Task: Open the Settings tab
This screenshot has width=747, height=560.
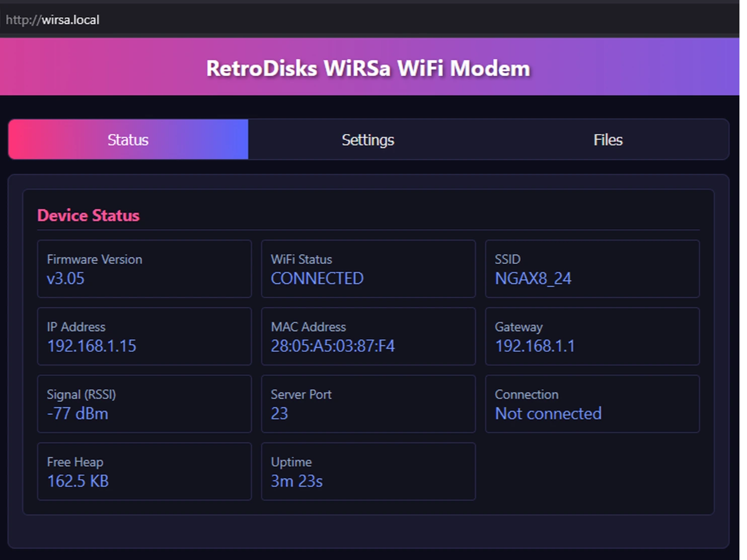Action: point(368,139)
